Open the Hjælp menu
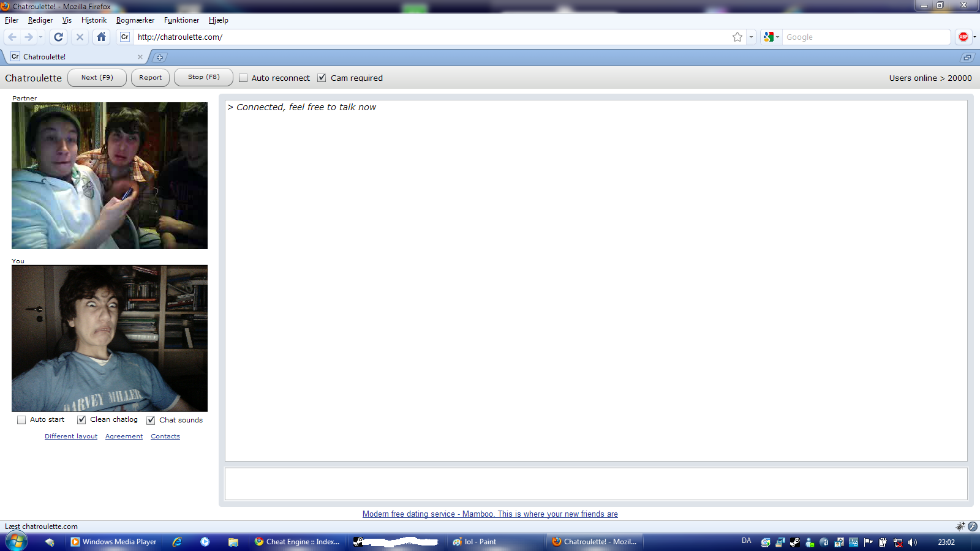 pos(218,20)
